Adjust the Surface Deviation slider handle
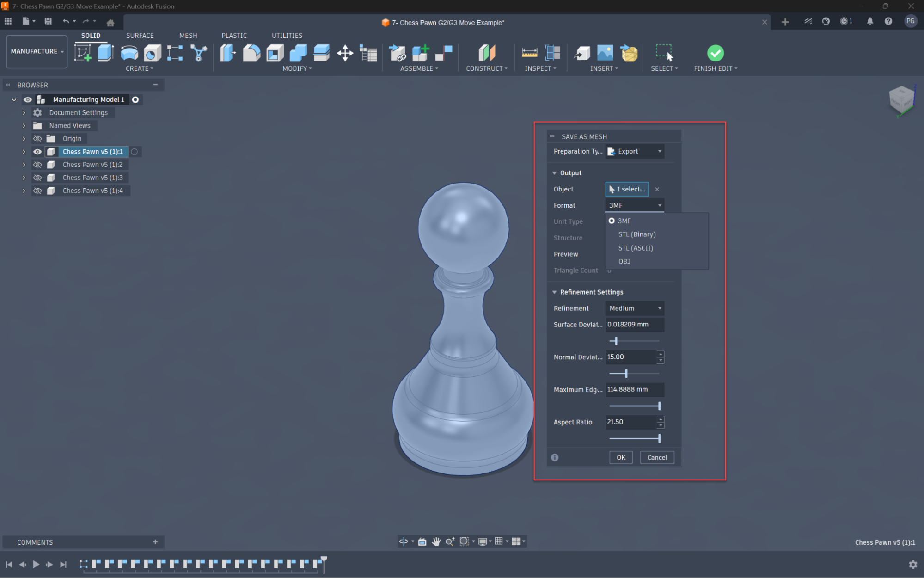The image size is (924, 578). coord(616,341)
